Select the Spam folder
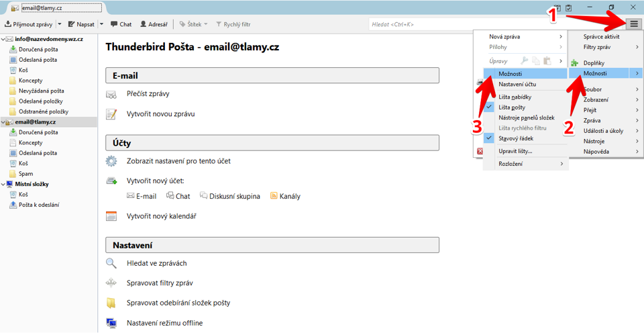 (25, 174)
